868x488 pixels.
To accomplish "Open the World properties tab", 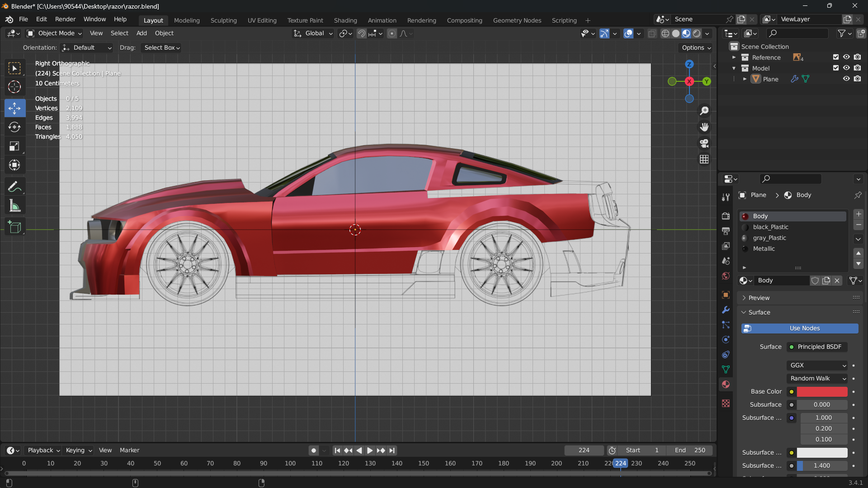I will (x=726, y=276).
